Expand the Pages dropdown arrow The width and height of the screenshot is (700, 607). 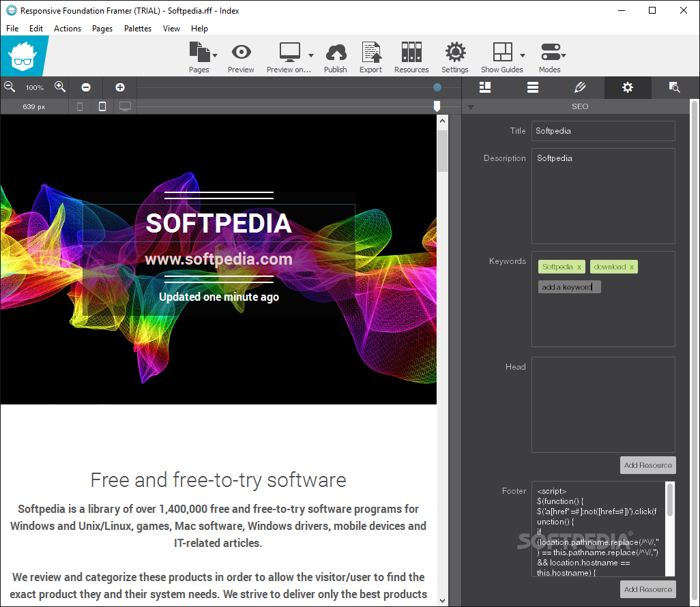(x=215, y=55)
